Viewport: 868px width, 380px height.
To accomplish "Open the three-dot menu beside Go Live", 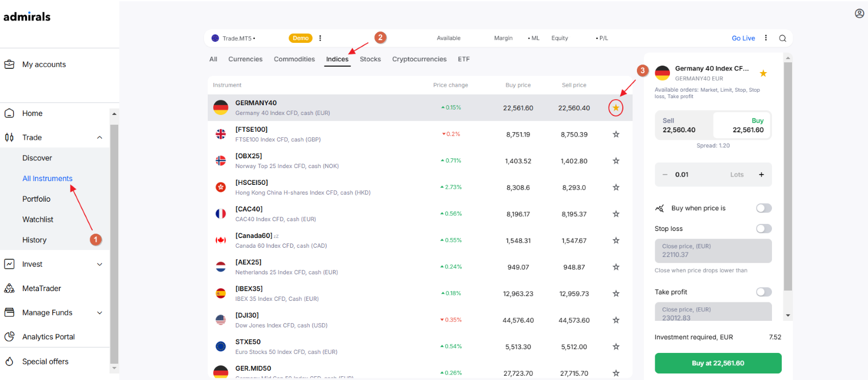I will point(766,38).
